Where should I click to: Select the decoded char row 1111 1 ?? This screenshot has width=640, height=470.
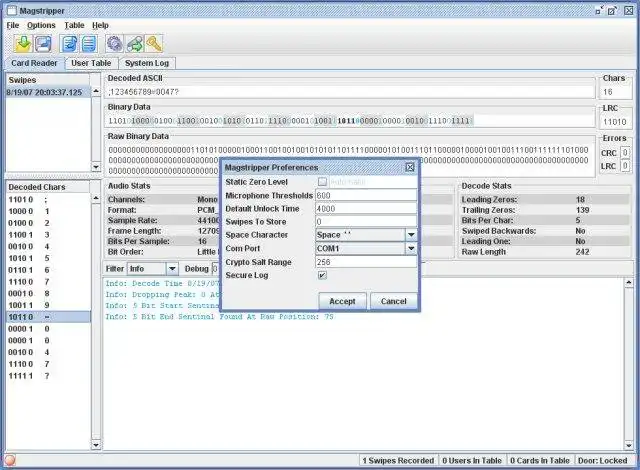click(48, 376)
